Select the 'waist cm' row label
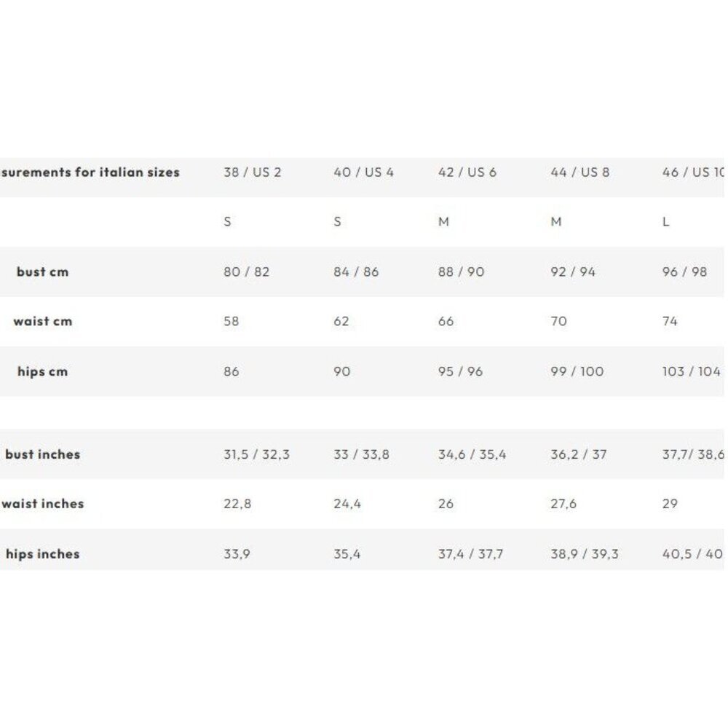Image resolution: width=728 pixels, height=728 pixels. click(43, 321)
